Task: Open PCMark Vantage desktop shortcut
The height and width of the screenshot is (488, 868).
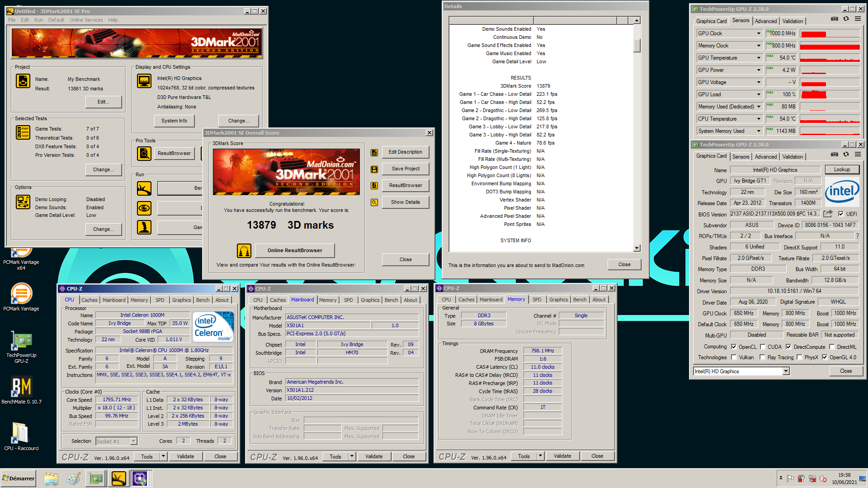Action: pyautogui.click(x=21, y=297)
